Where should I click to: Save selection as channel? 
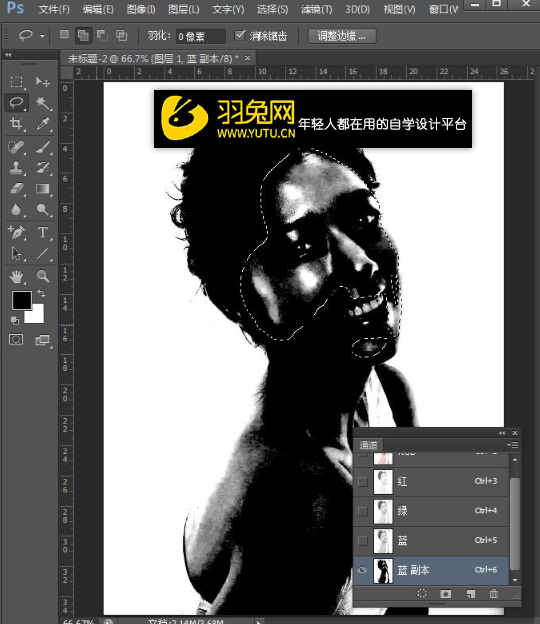tap(445, 594)
